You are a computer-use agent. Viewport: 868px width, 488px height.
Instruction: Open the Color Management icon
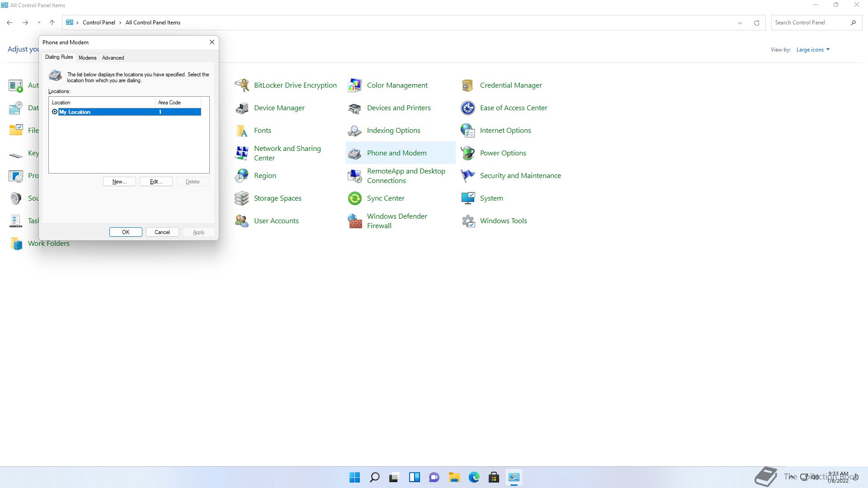coord(355,85)
